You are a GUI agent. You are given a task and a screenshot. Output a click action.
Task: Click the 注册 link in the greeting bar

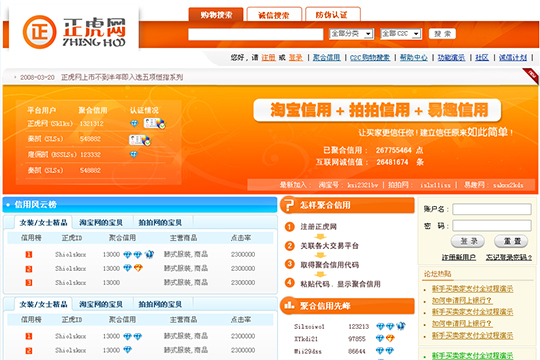(x=268, y=58)
